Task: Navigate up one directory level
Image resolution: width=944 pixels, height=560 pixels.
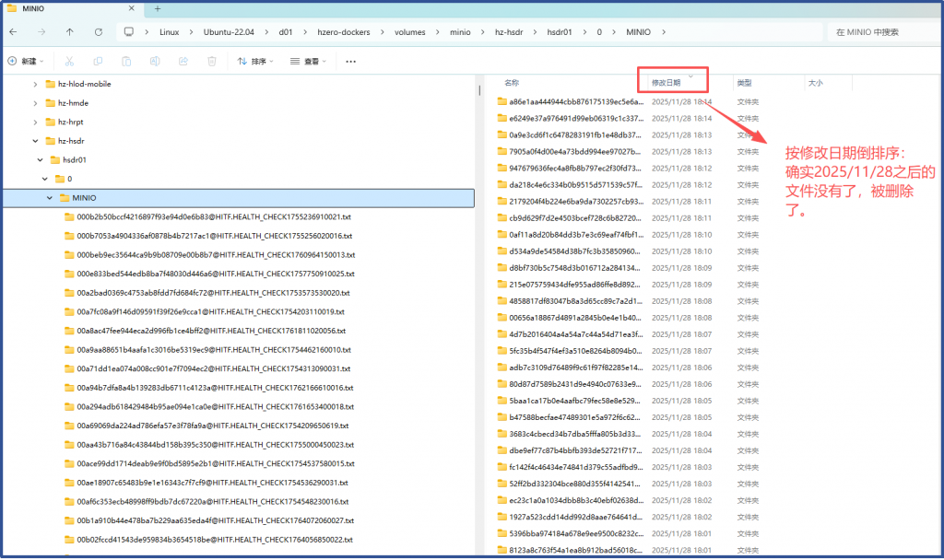Action: (x=70, y=31)
